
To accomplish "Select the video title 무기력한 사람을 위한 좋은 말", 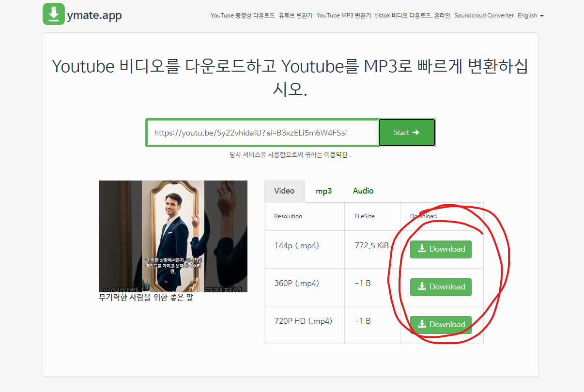I will (146, 298).
